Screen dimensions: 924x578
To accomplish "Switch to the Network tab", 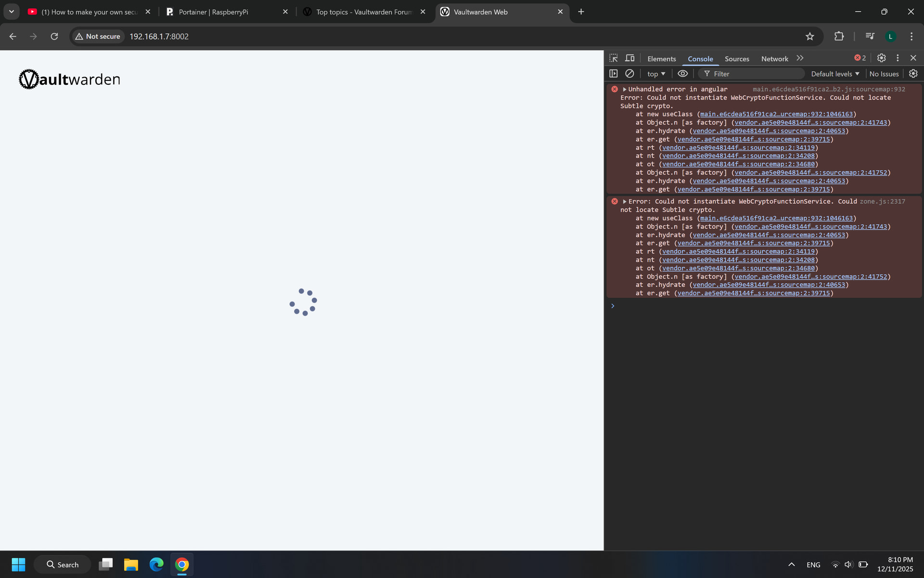I will [774, 59].
